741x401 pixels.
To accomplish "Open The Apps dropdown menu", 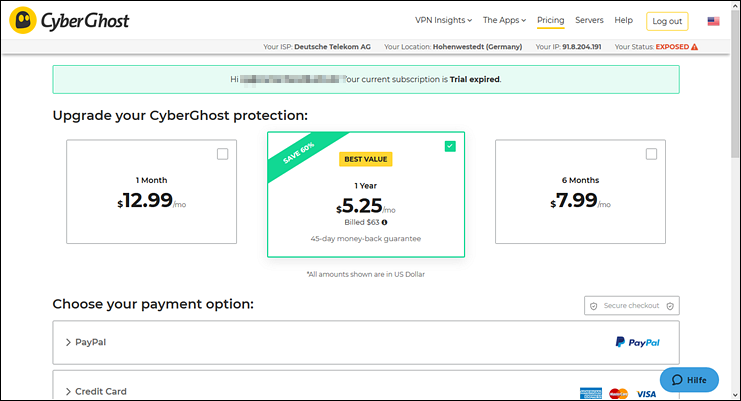I will [504, 20].
